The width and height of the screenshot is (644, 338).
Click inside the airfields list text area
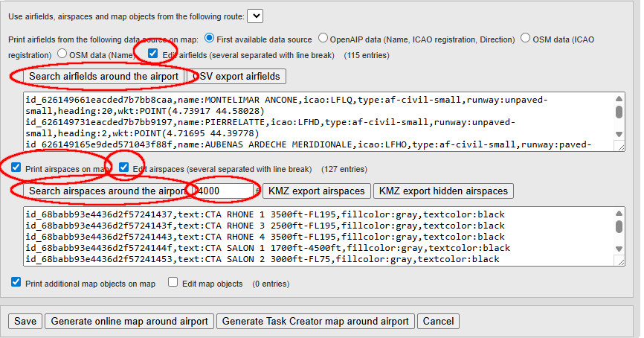tap(312, 122)
